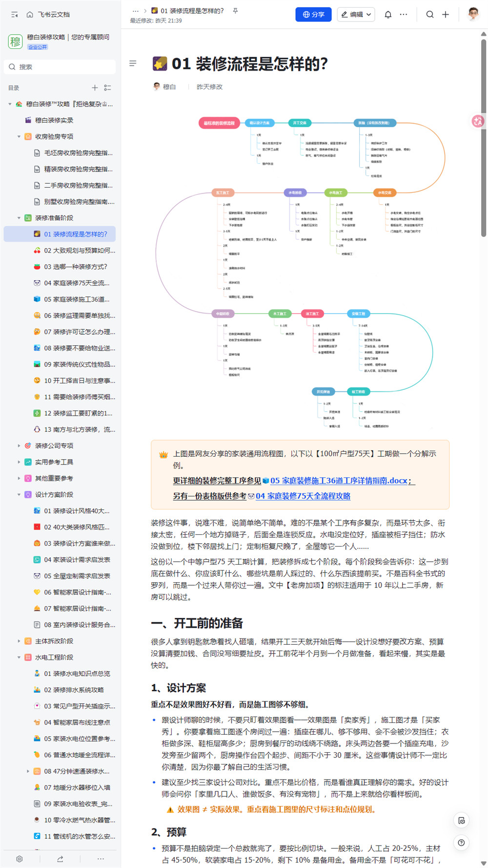Expand the 其他重要参考 folder

point(19,478)
